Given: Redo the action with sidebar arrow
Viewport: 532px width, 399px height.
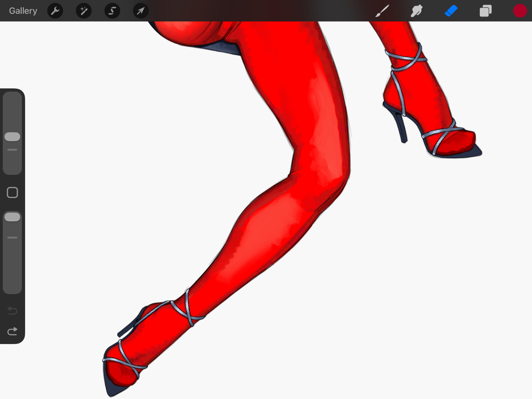Looking at the screenshot, I should (x=12, y=331).
